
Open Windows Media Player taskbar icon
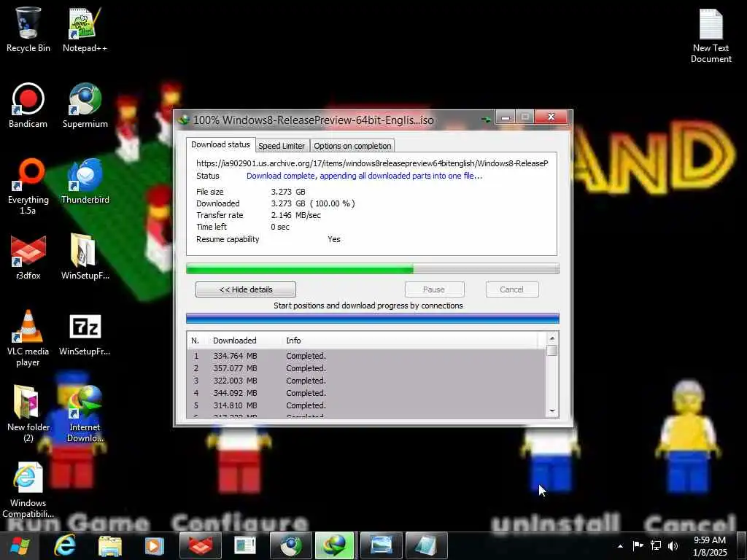[x=154, y=545]
